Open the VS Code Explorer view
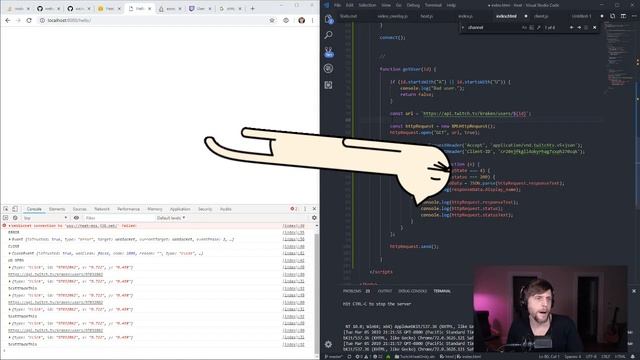The width and height of the screenshot is (640, 360). [x=329, y=19]
